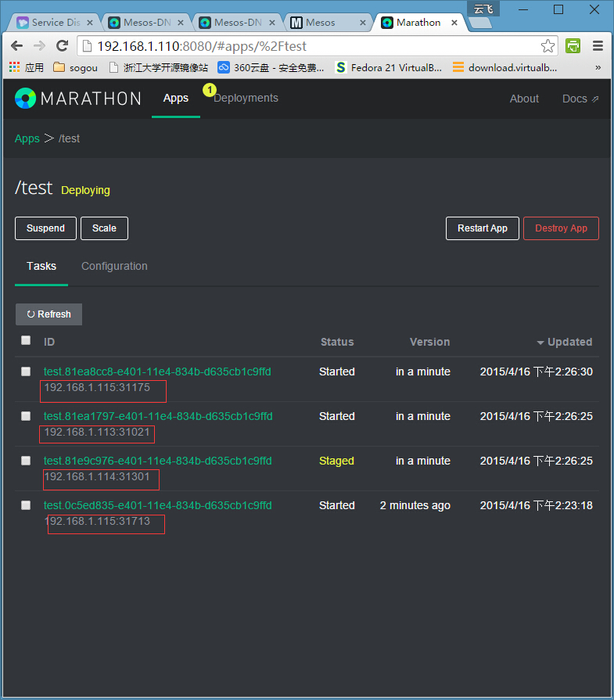The height and width of the screenshot is (700, 614).
Task: Toggle the select-all tasks checkbox
Action: point(26,341)
